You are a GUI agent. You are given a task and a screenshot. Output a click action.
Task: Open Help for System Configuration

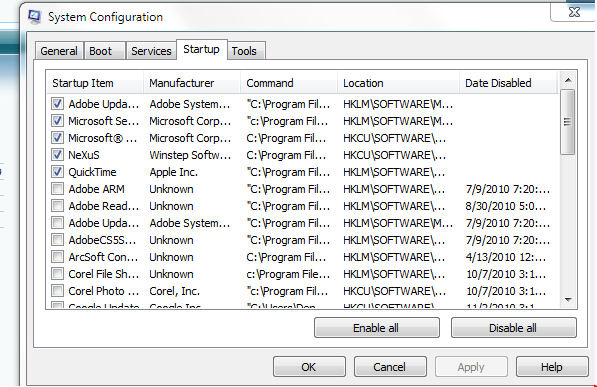tap(552, 367)
